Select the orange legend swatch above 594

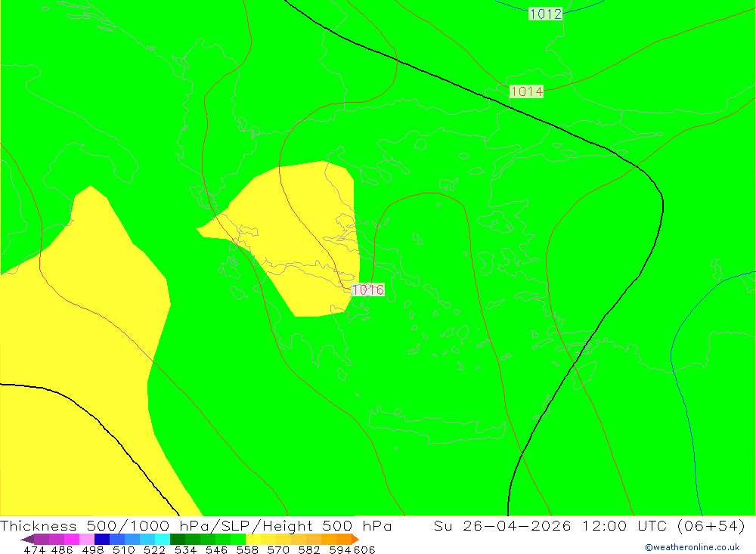pos(344,539)
